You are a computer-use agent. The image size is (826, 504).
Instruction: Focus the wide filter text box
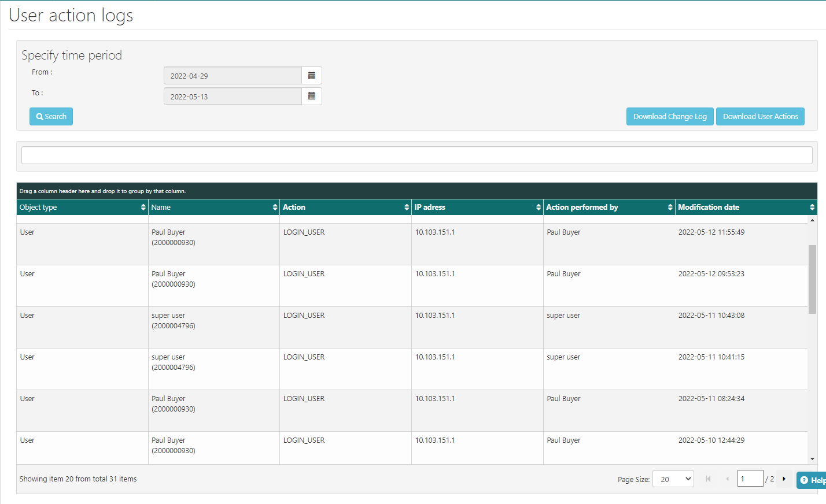click(416, 155)
